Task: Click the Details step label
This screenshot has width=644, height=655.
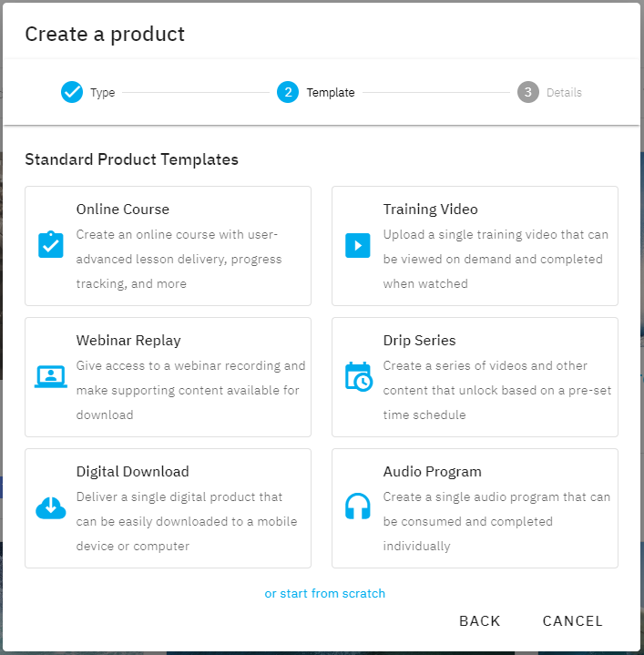Action: click(x=564, y=92)
